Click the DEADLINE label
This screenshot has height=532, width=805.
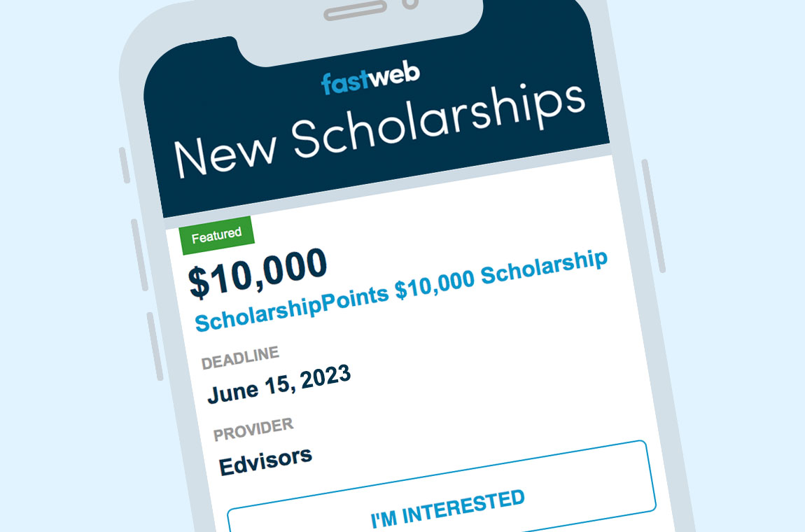click(x=240, y=357)
